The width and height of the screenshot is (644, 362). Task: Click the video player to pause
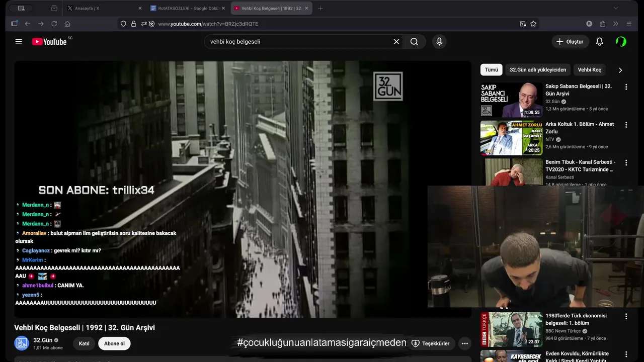(x=243, y=189)
